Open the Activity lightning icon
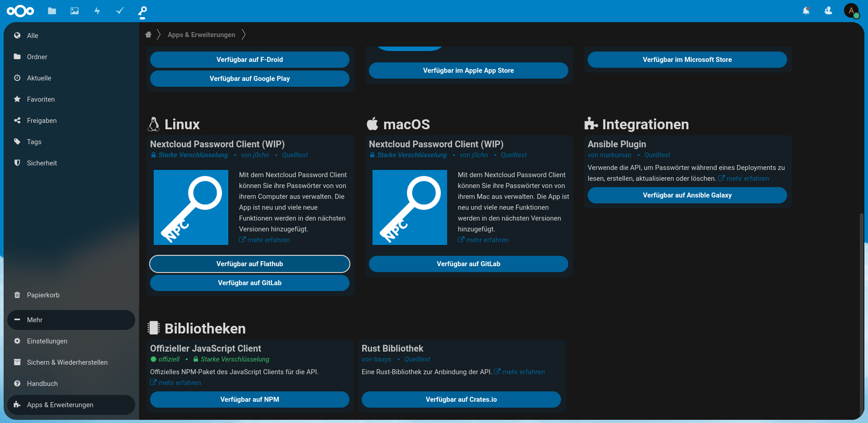868x423 pixels. coord(97,11)
